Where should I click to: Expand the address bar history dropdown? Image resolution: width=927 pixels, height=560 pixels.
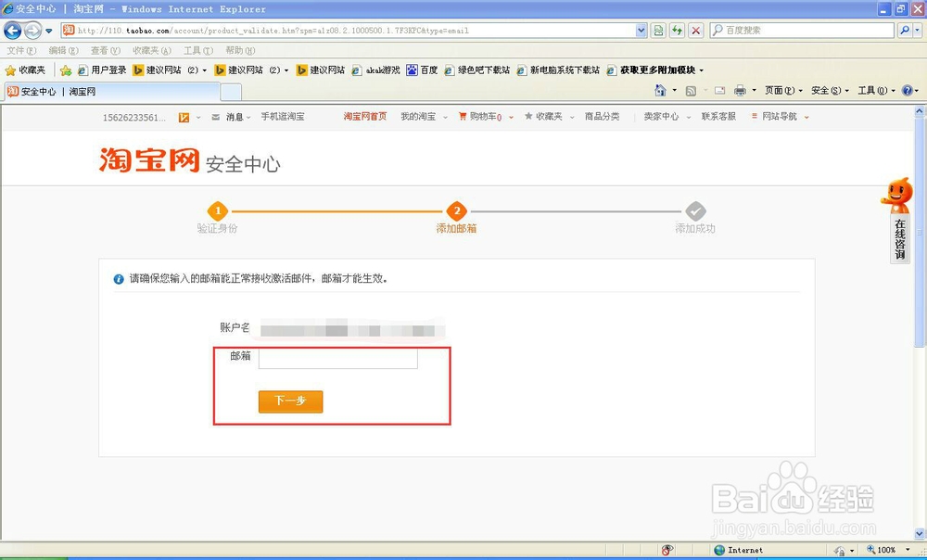641,31
